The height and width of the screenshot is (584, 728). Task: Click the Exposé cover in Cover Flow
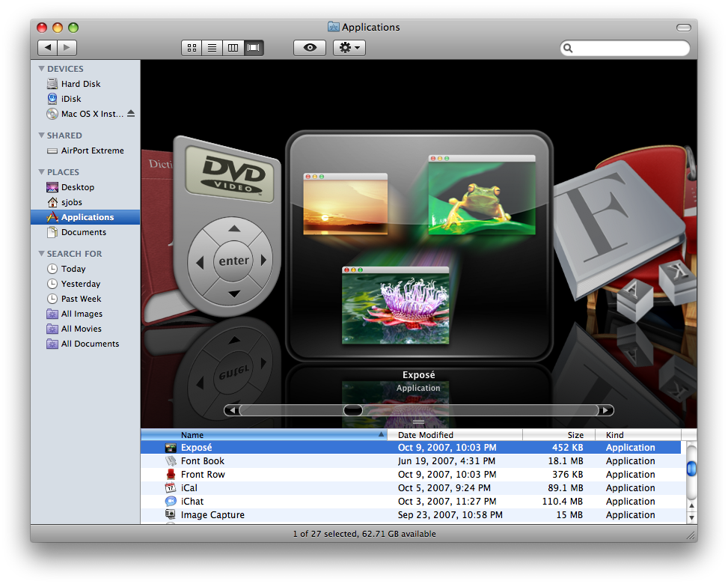pyautogui.click(x=419, y=246)
